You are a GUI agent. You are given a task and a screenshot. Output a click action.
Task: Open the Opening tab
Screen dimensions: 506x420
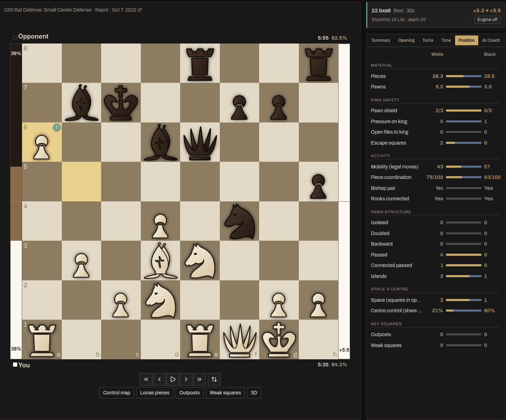pyautogui.click(x=406, y=40)
